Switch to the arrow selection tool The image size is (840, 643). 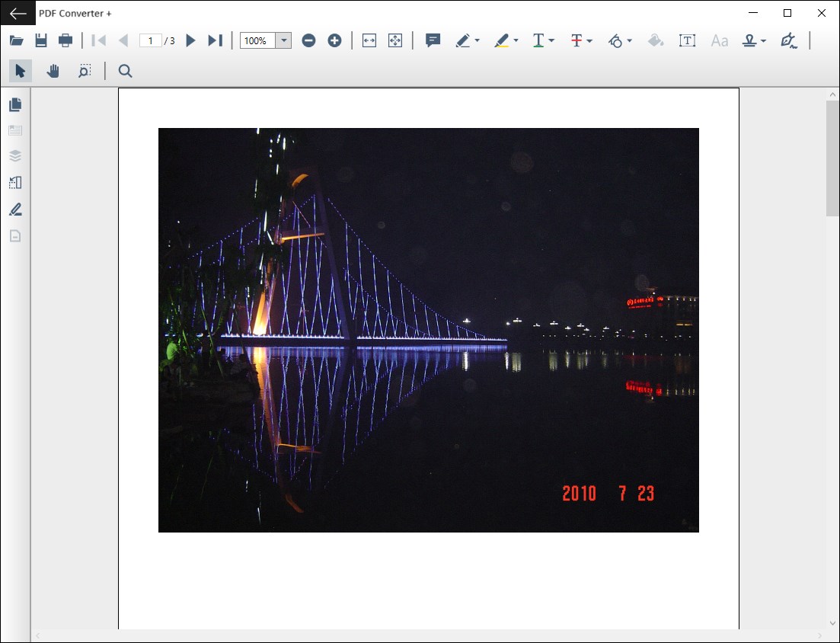click(20, 71)
